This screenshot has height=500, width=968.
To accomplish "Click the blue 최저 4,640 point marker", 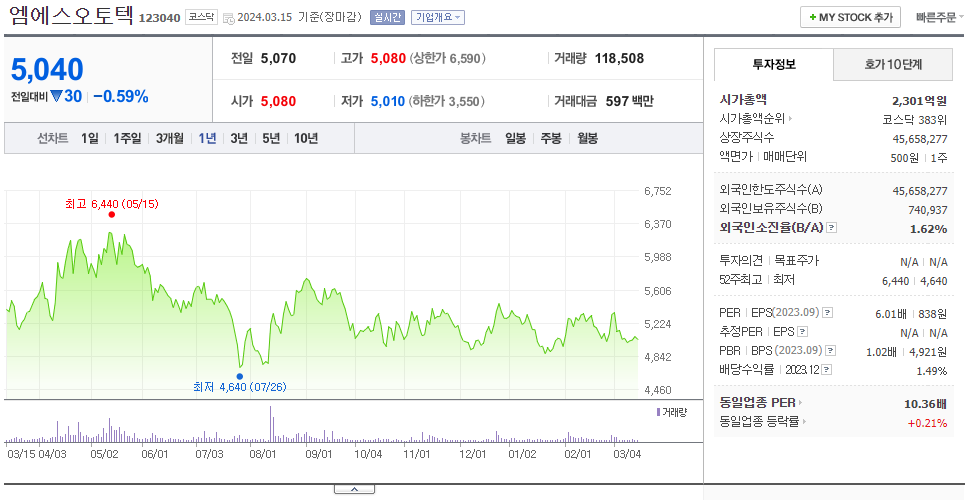I will coord(240,376).
